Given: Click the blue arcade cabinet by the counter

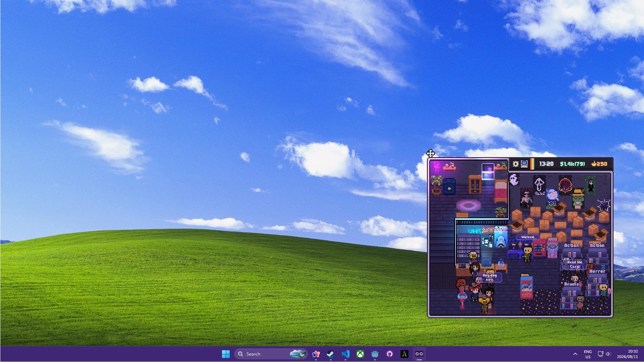Looking at the screenshot, I should click(513, 250).
